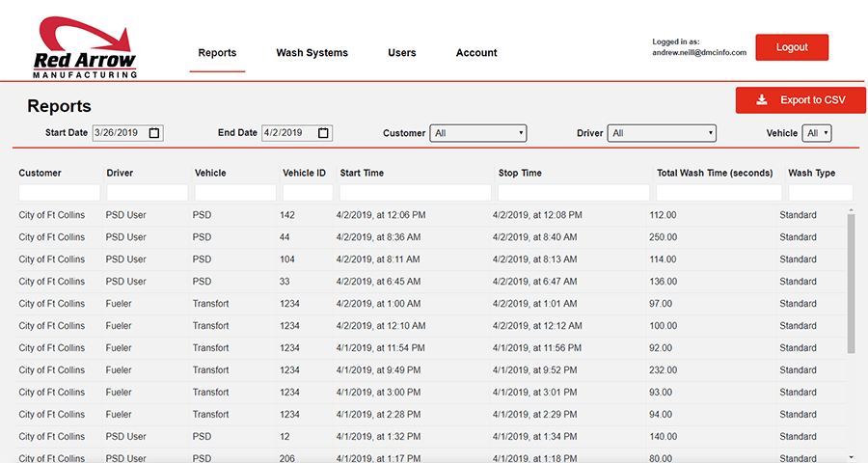Click the download icon on Export to CSV
Screen dimensions: 868x463
click(762, 99)
